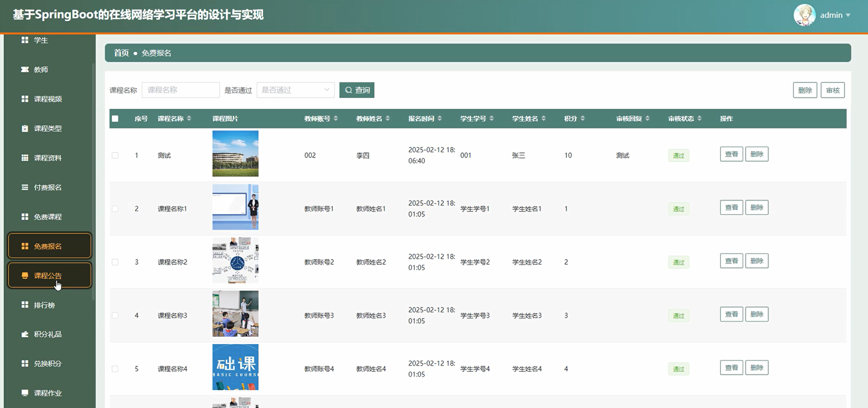Screen dimensions: 868x408
Task: Click the 教师 sidebar icon
Action: (x=25, y=70)
